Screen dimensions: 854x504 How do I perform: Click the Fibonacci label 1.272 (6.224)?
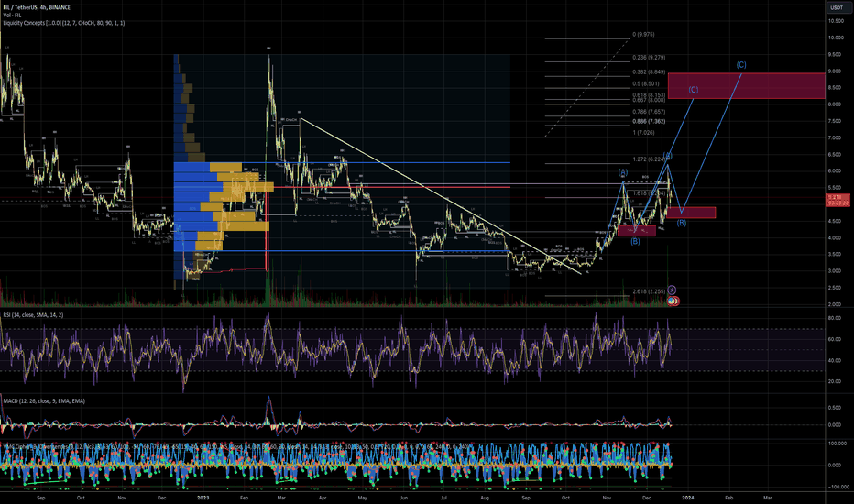pos(649,159)
